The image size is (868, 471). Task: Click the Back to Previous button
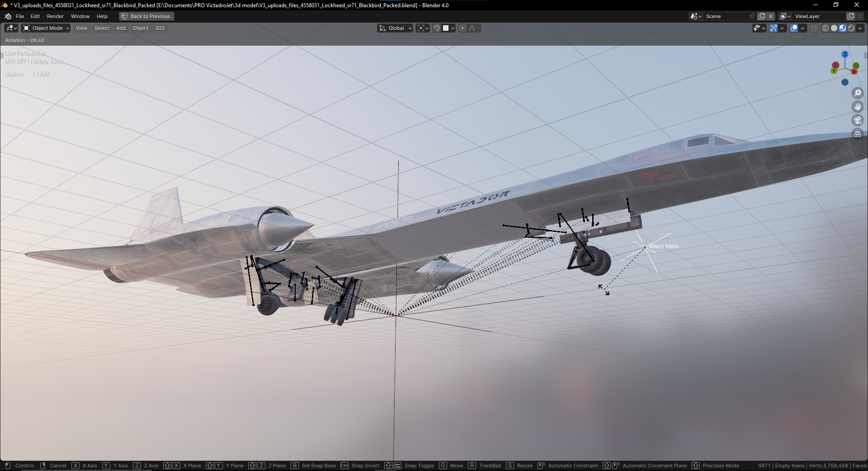(146, 16)
